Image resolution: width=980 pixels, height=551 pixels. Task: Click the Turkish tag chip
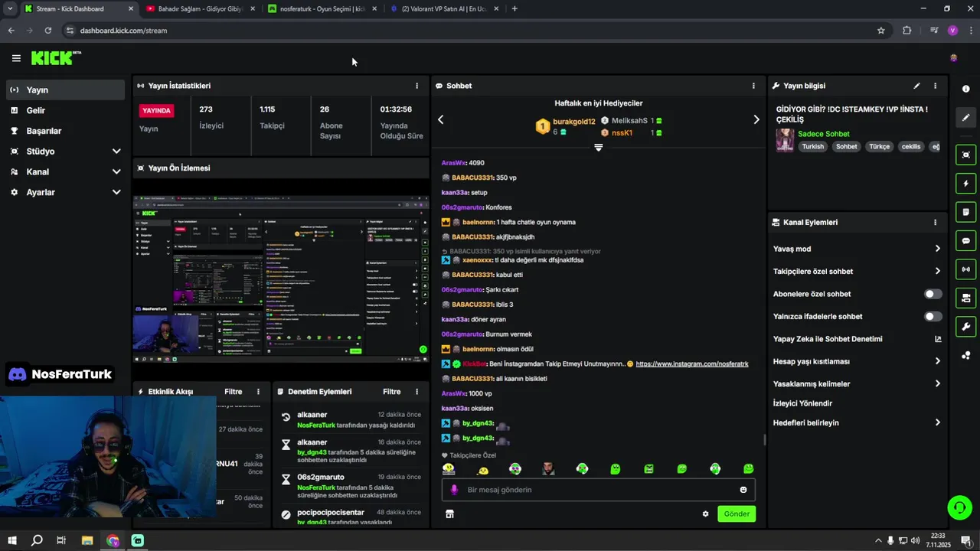pos(813,147)
